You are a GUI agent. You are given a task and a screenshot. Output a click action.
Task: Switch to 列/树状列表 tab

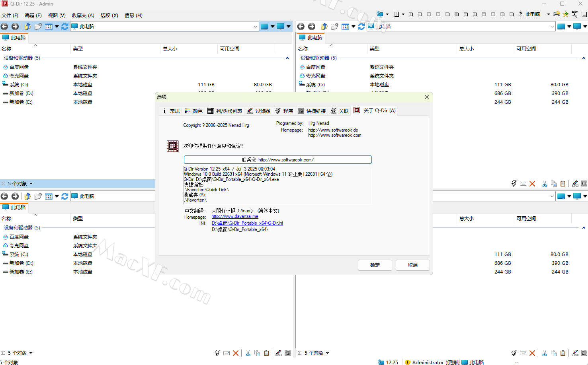(225, 111)
